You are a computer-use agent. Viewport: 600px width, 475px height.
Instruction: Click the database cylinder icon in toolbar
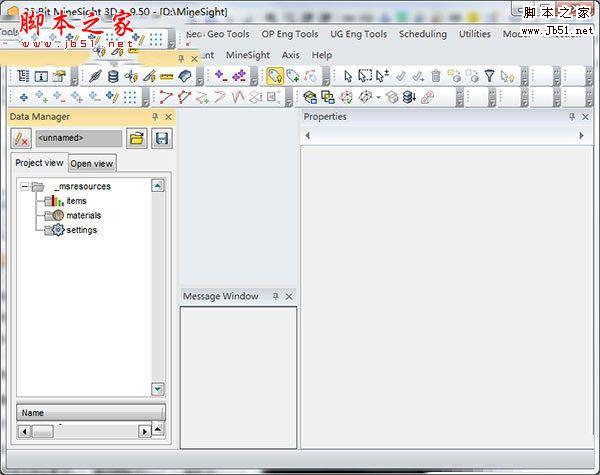(112, 76)
